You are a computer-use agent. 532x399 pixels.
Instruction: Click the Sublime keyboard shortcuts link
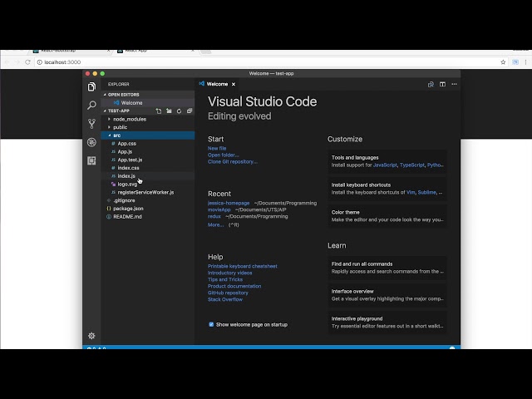coord(426,192)
